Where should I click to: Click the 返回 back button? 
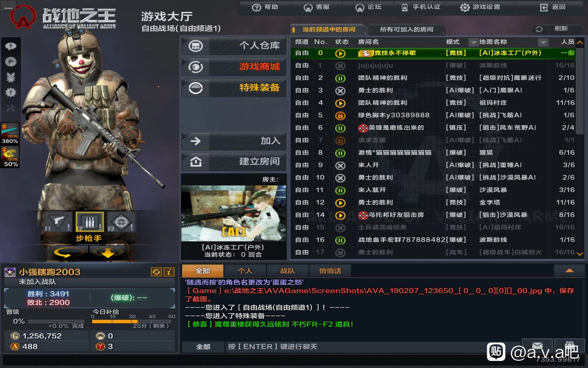[x=553, y=7]
